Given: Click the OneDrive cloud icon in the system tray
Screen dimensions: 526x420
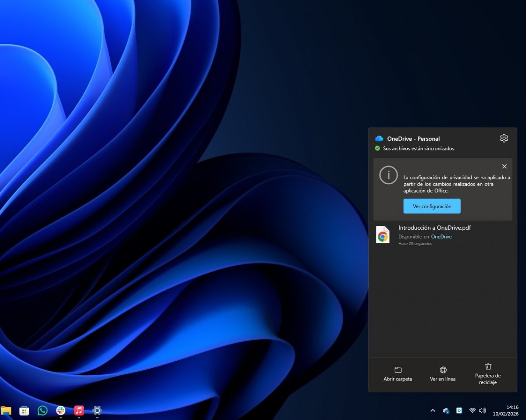Looking at the screenshot, I should (x=446, y=410).
